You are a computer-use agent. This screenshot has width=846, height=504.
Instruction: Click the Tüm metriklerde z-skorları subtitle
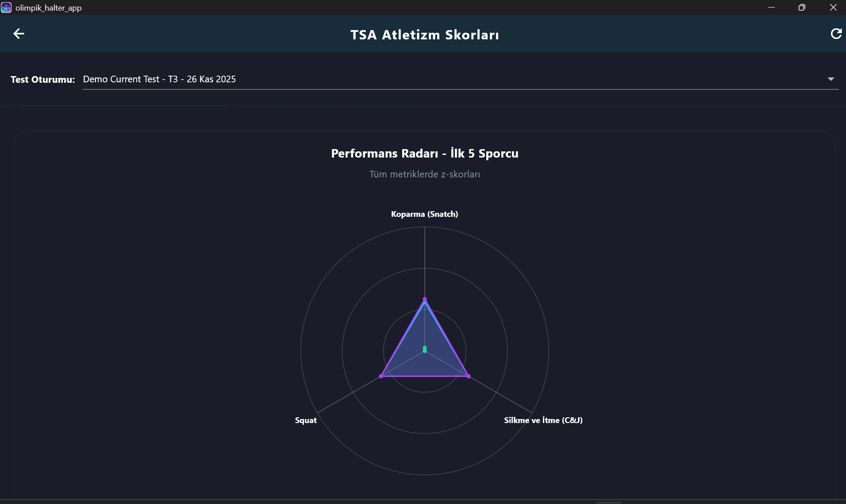click(x=424, y=174)
